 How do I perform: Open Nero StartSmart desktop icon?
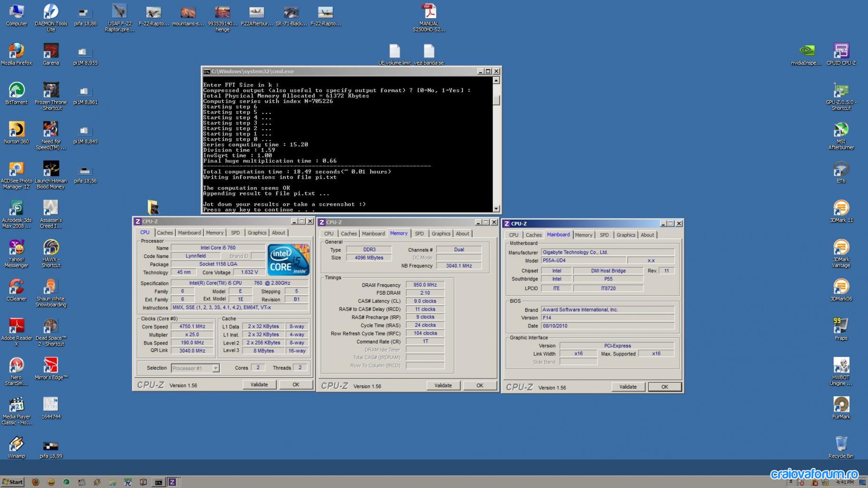(17, 372)
